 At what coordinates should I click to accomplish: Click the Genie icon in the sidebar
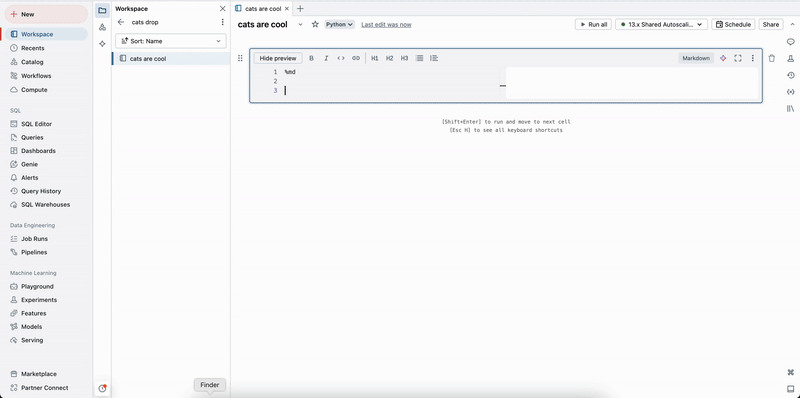14,164
